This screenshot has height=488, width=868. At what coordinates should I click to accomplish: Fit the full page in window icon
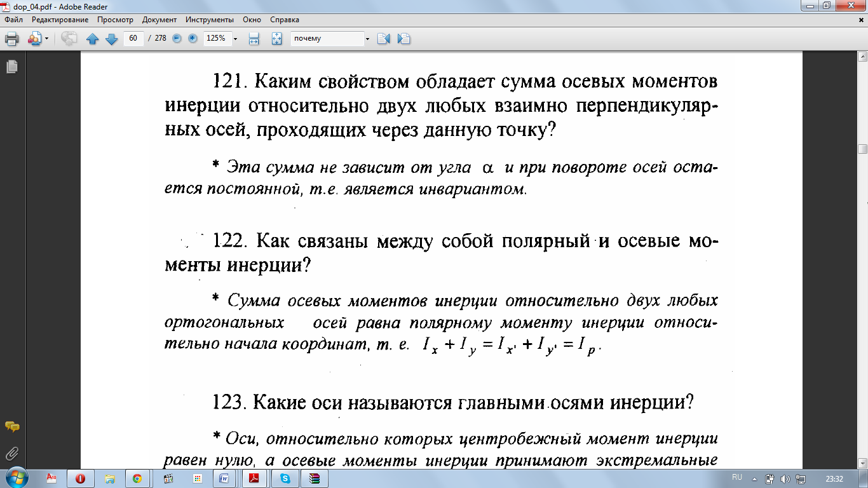click(x=276, y=39)
